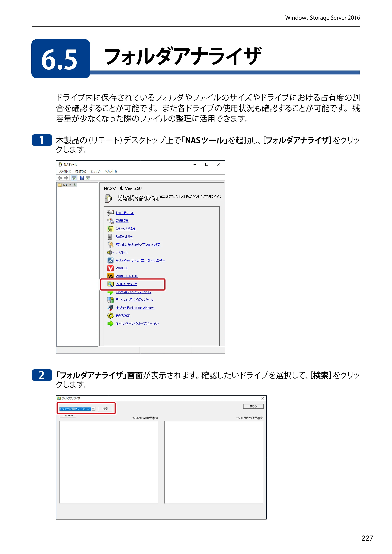Click the ステータスパネル status icon
392x554 pixels.
click(110, 229)
